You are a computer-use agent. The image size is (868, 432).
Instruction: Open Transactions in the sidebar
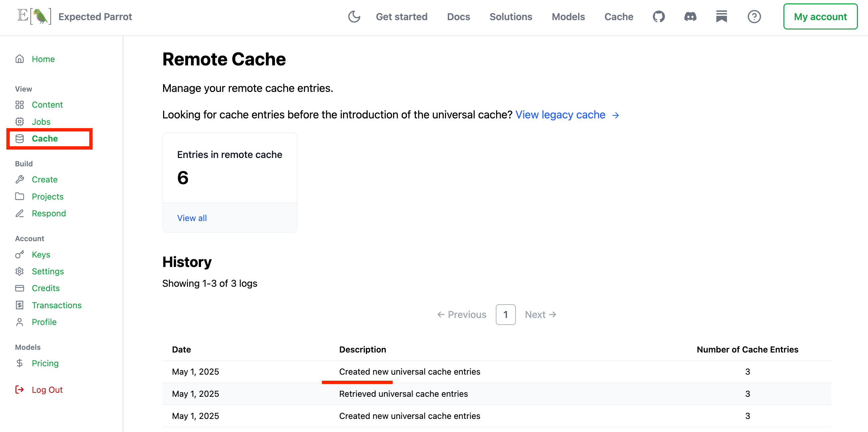(57, 305)
